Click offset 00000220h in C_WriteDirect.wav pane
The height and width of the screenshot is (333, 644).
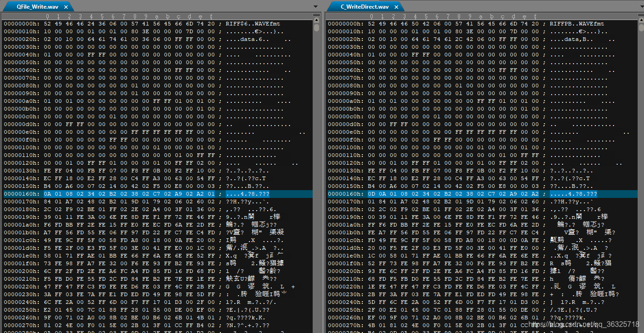pyautogui.click(x=346, y=287)
